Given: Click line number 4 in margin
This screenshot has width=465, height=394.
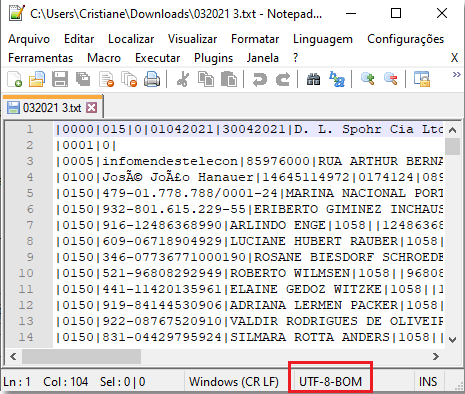Looking at the screenshot, I should coord(30,177).
